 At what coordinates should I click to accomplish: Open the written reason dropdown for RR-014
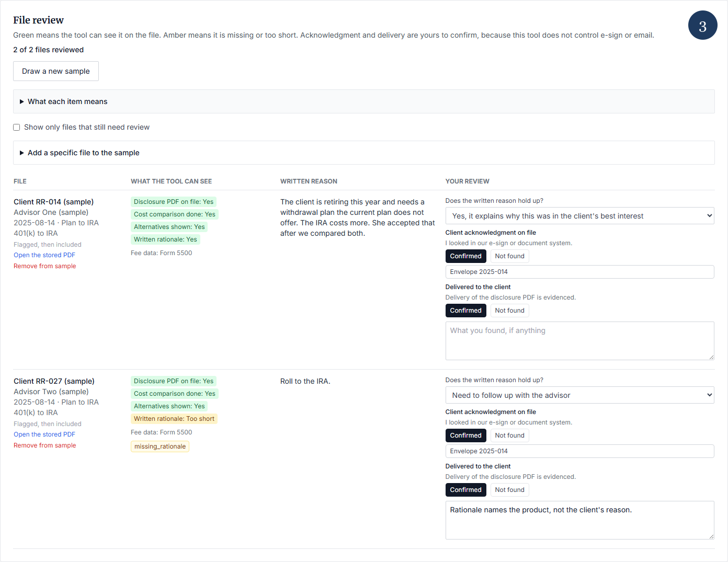(x=579, y=216)
